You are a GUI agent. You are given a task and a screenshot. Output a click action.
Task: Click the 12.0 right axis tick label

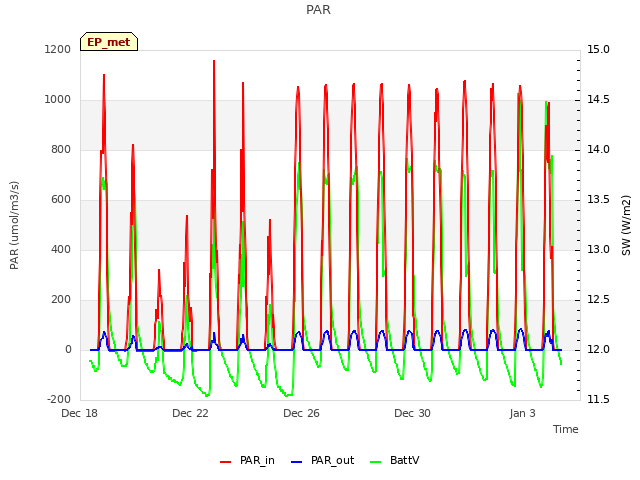click(598, 349)
